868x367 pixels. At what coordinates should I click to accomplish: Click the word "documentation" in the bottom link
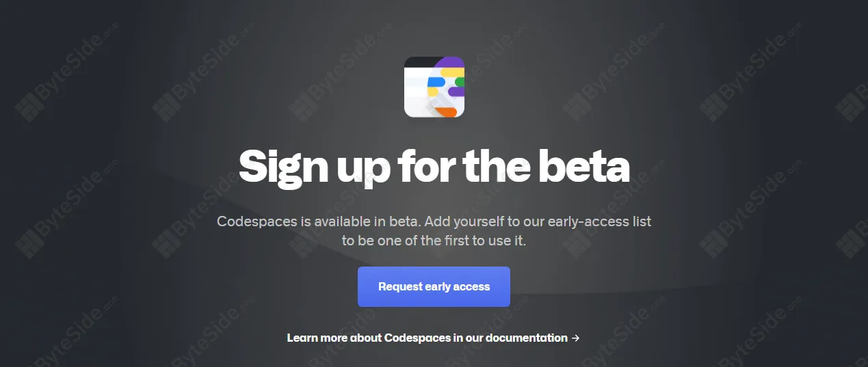[527, 338]
